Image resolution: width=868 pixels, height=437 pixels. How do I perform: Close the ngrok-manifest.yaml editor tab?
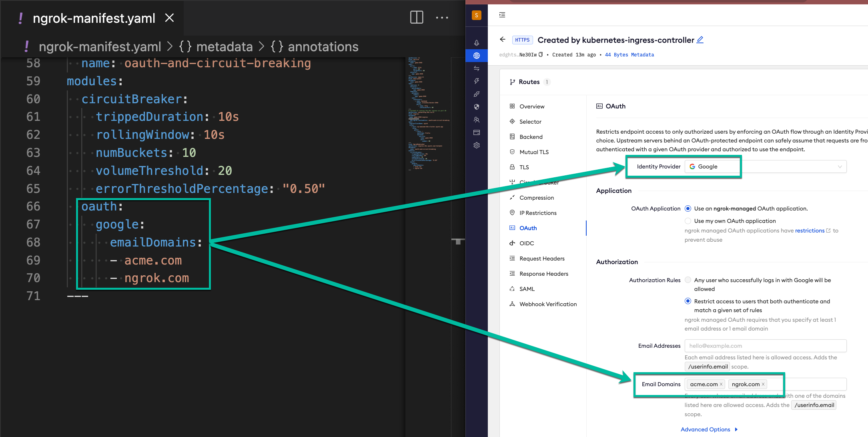tap(170, 18)
